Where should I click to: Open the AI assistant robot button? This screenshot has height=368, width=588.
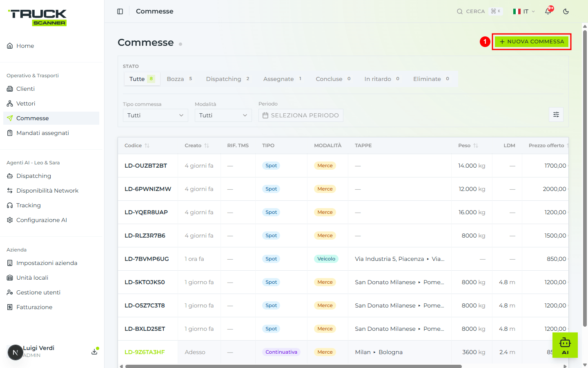(x=565, y=345)
